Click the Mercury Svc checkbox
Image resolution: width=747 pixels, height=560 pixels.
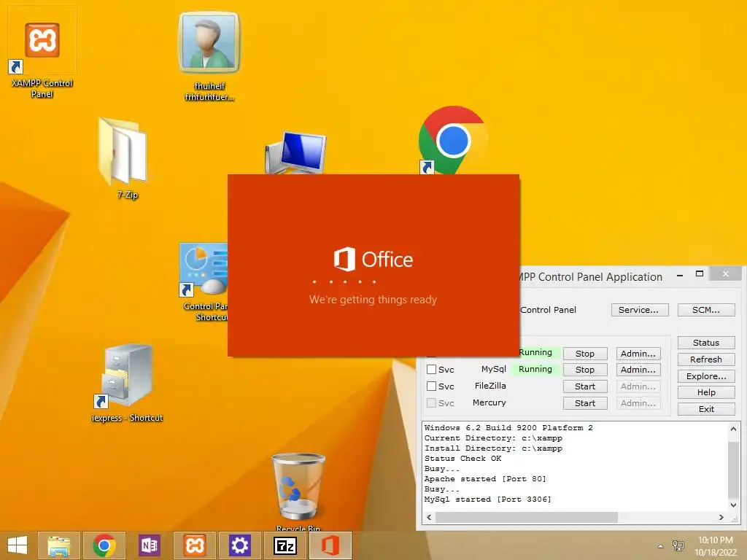(x=432, y=402)
